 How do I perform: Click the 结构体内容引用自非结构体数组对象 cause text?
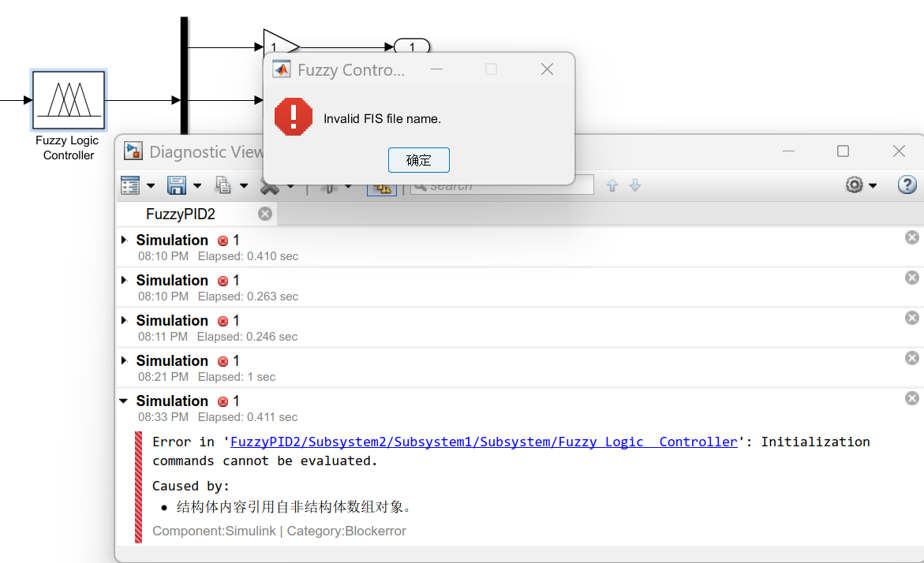coord(294,507)
